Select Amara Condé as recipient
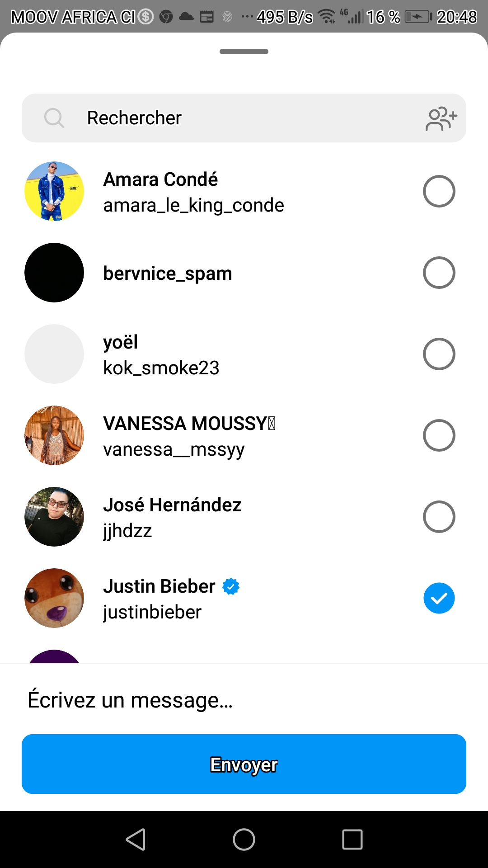 (439, 191)
